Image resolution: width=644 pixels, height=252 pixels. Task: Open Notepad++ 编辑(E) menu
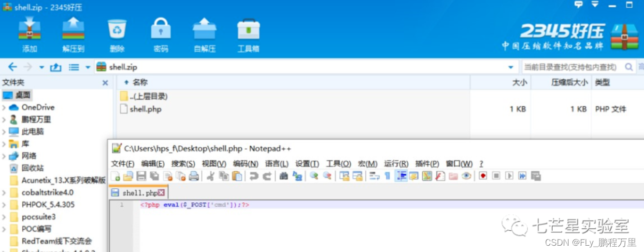[x=153, y=164]
